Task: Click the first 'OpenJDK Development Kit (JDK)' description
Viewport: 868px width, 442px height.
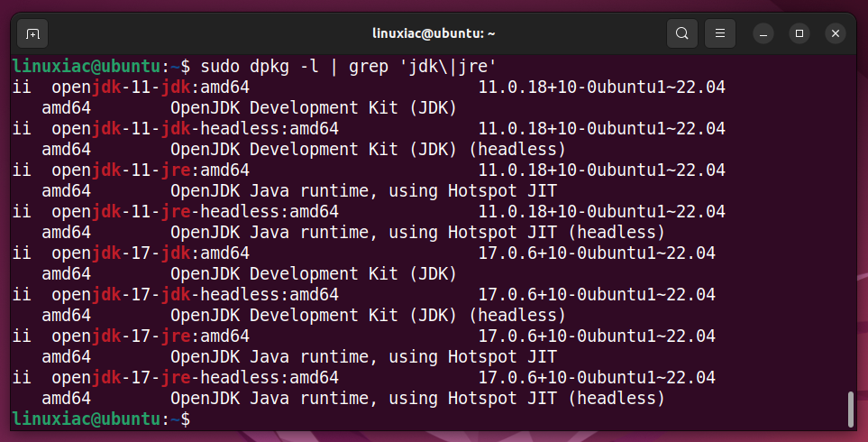Action: (314, 108)
